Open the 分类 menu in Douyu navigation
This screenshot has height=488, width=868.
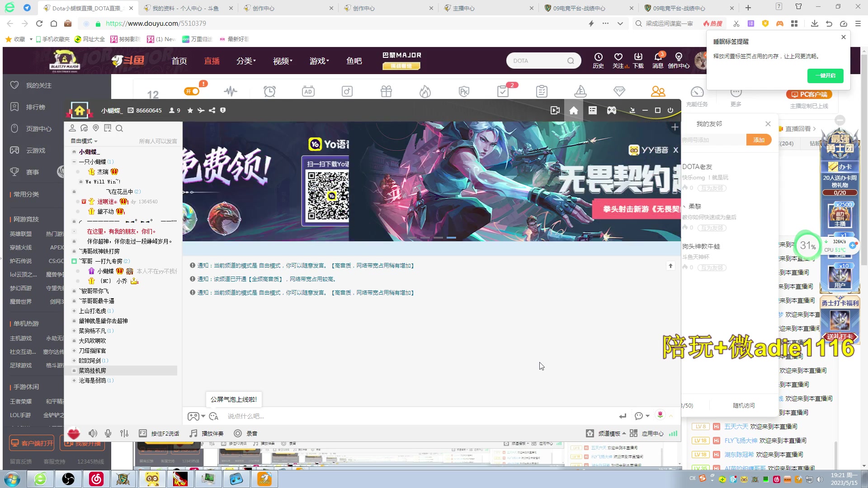[x=246, y=61]
